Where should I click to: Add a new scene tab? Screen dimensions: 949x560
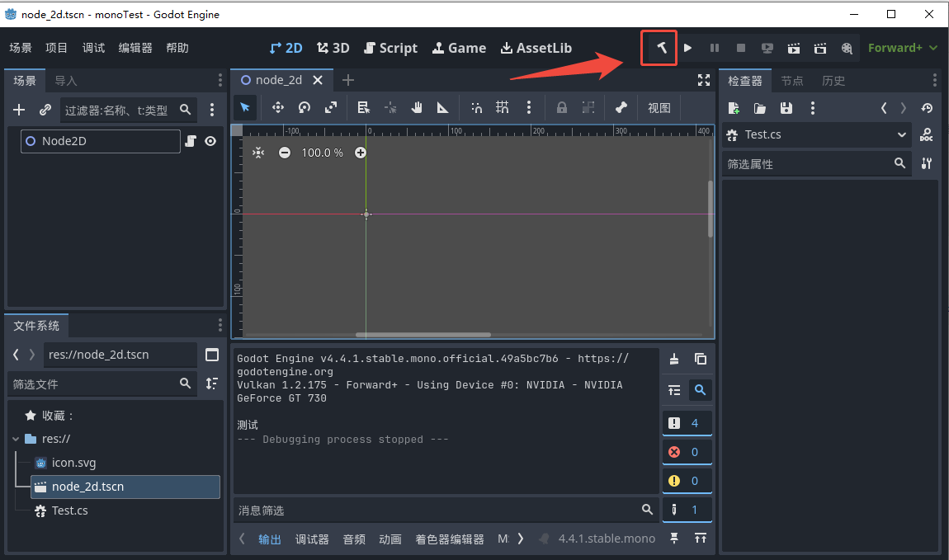click(348, 80)
